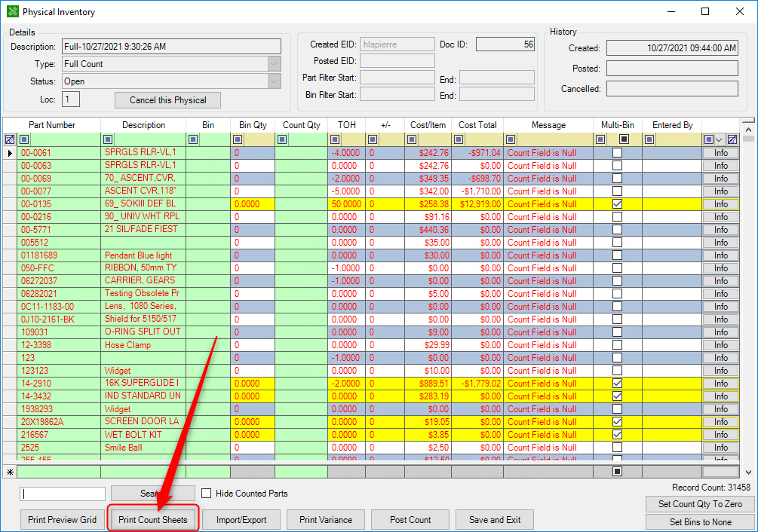758x532 pixels.
Task: Open the Type dropdown showing Full Count
Action: (274, 64)
